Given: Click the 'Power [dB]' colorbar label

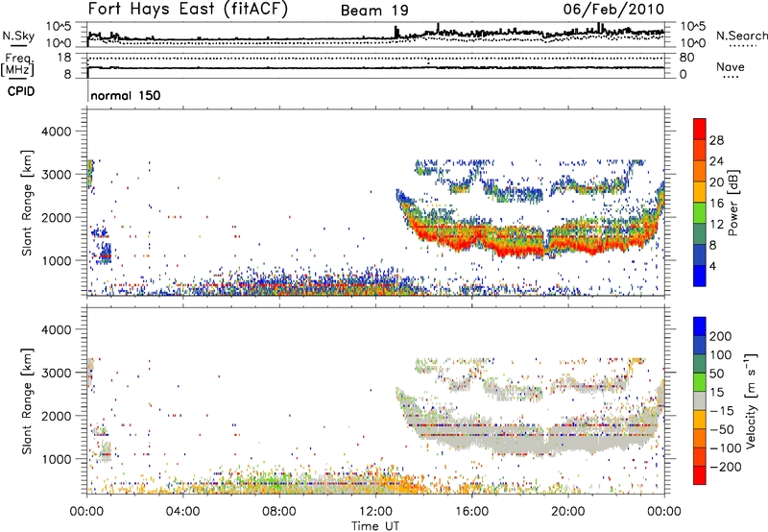Looking at the screenshot, I should tap(733, 203).
